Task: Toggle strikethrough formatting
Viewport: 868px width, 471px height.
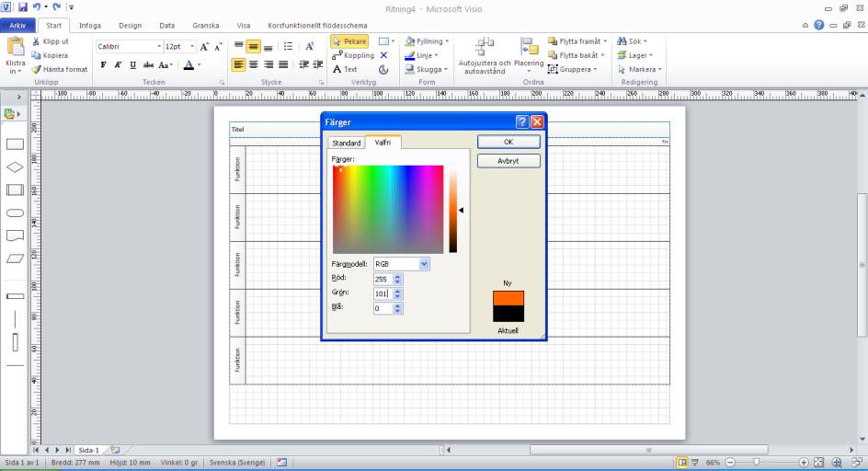Action: (148, 64)
